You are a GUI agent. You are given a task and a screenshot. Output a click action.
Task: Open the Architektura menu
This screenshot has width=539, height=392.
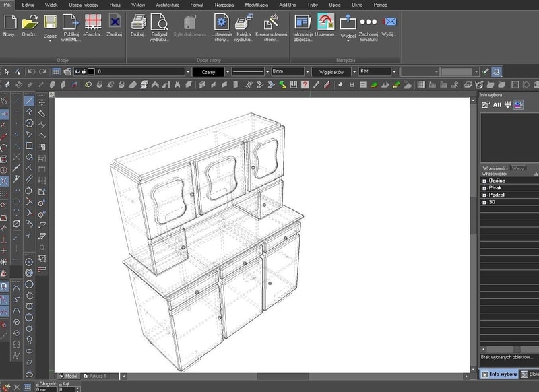168,4
